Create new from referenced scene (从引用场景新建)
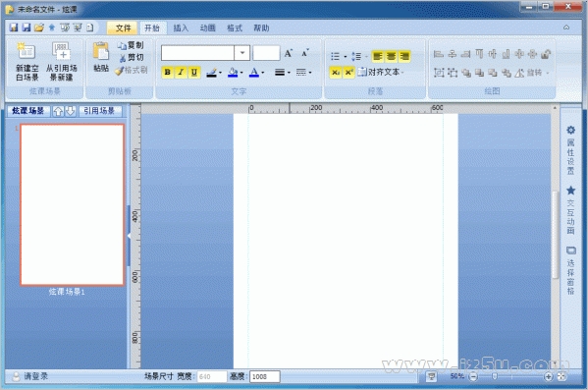Image resolution: width=588 pixels, height=390 pixels. click(62, 62)
